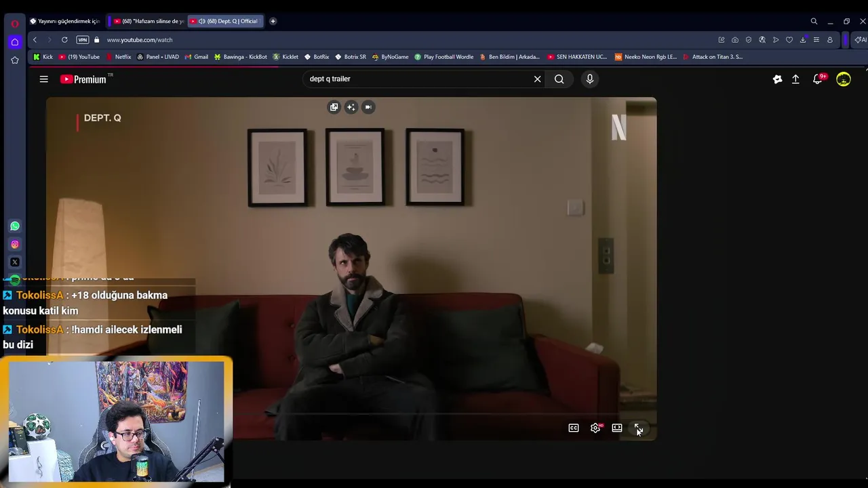Open the Opera menu logo
The image size is (868, 488).
click(14, 24)
